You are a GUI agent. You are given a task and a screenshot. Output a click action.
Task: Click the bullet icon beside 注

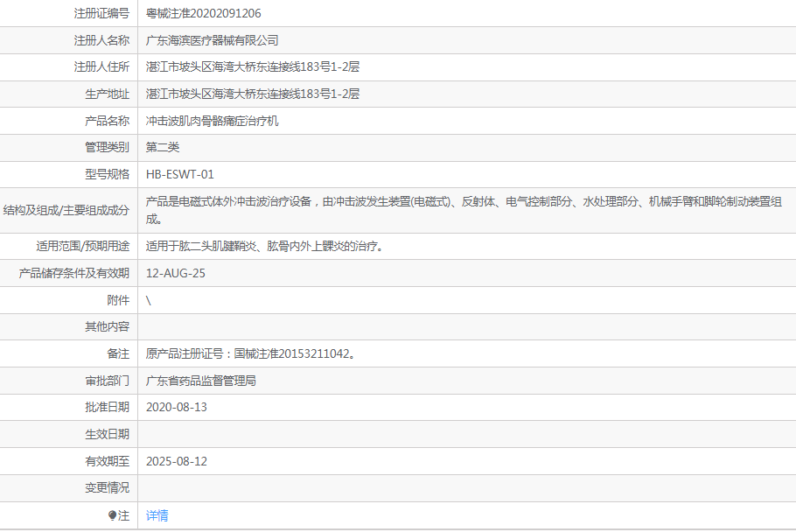(112, 515)
